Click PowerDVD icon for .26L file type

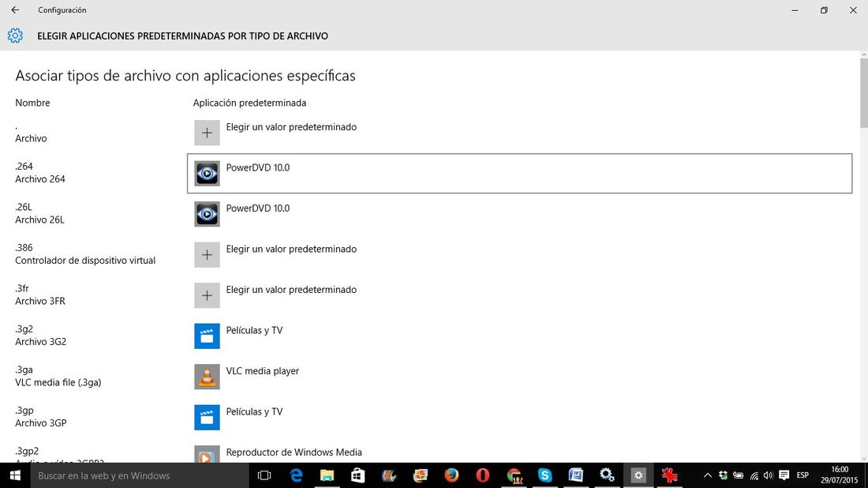[207, 214]
